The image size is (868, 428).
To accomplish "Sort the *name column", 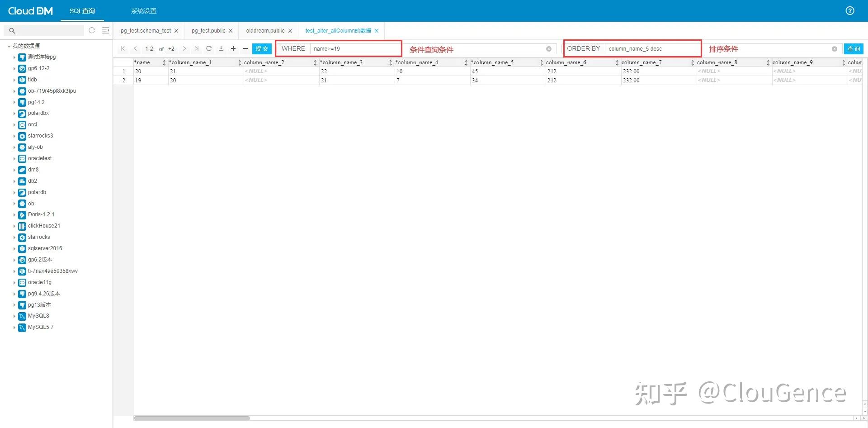I will coord(164,62).
